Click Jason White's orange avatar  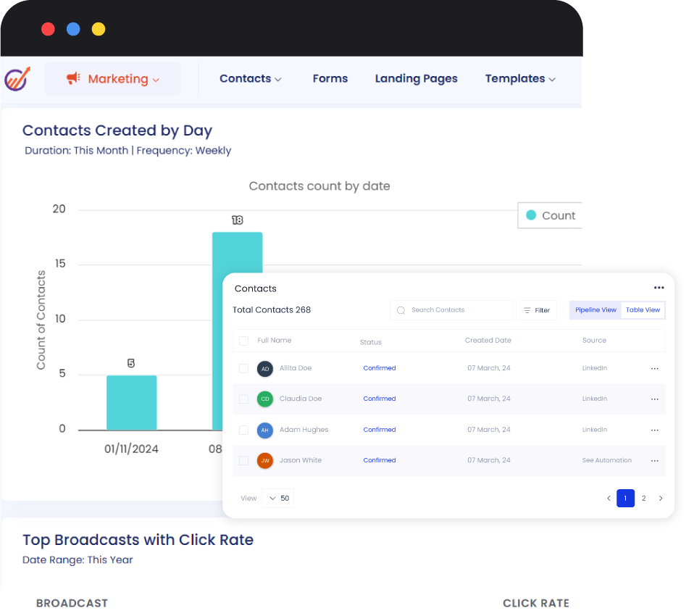(x=264, y=461)
